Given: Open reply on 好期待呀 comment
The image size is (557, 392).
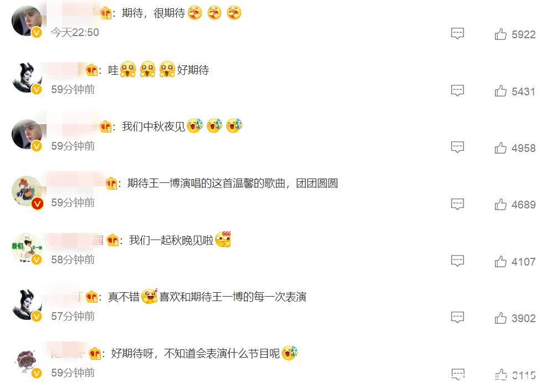Looking at the screenshot, I should 458,374.
